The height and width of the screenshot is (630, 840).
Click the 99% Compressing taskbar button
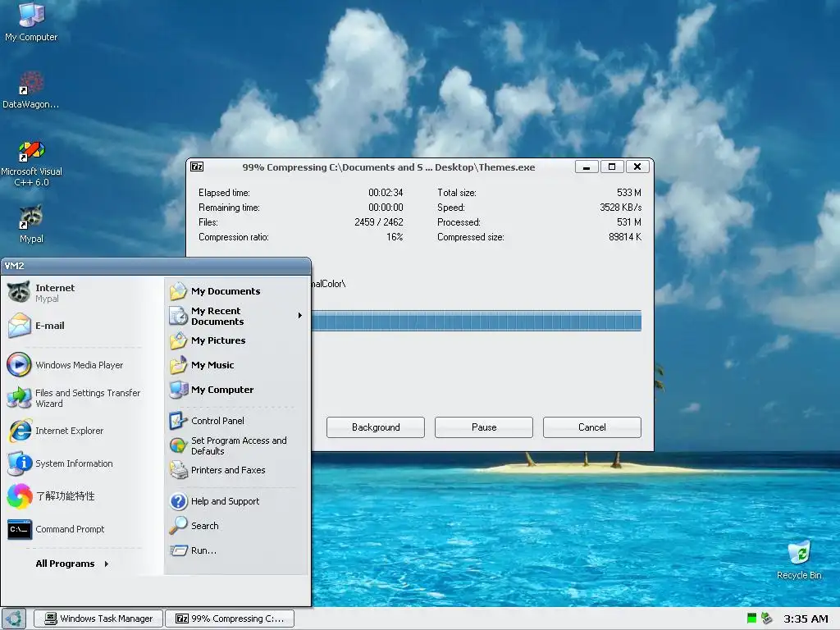click(x=230, y=619)
